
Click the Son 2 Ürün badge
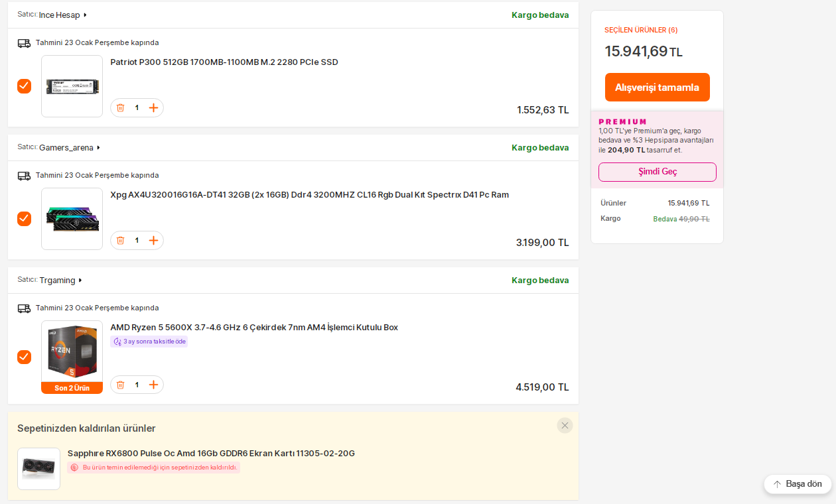(72, 388)
